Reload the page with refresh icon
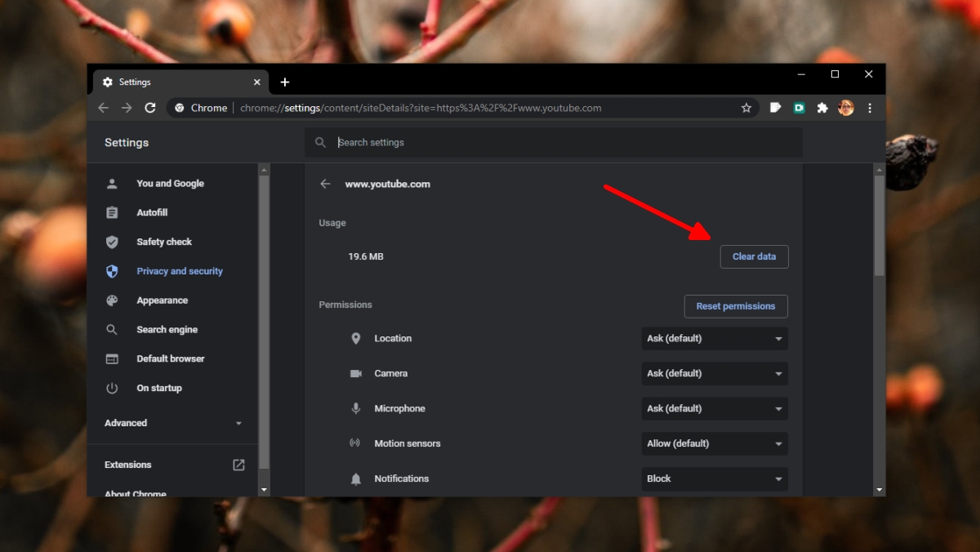The image size is (980, 552). (x=150, y=108)
